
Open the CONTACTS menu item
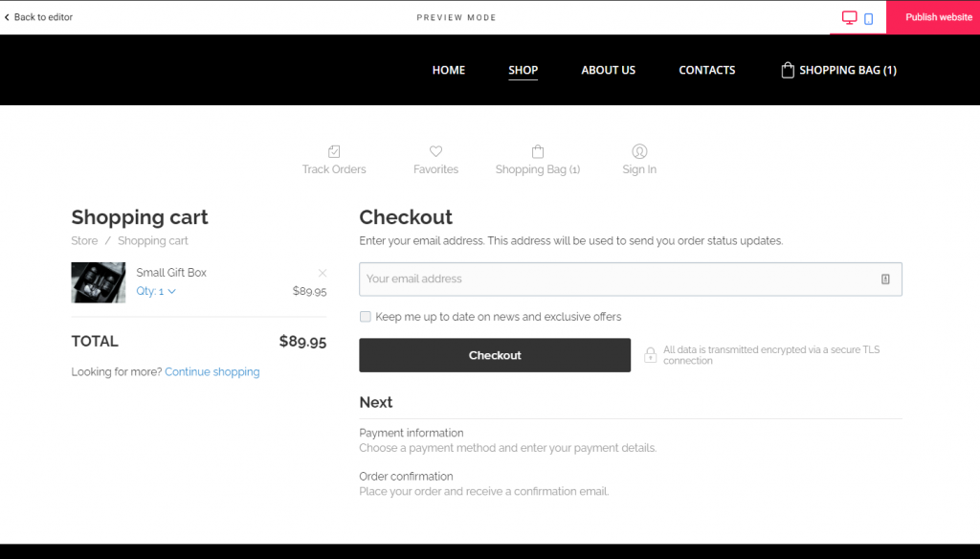707,70
